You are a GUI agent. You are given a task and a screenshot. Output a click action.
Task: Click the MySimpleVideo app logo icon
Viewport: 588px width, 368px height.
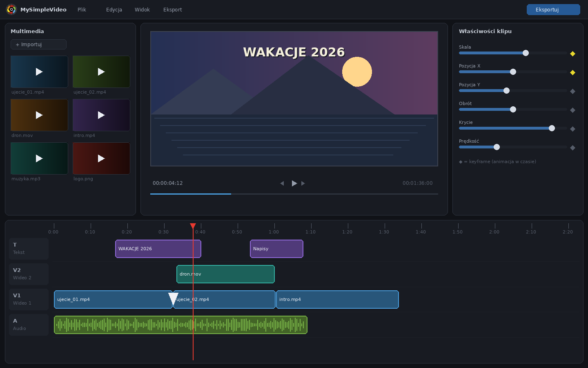tap(11, 9)
